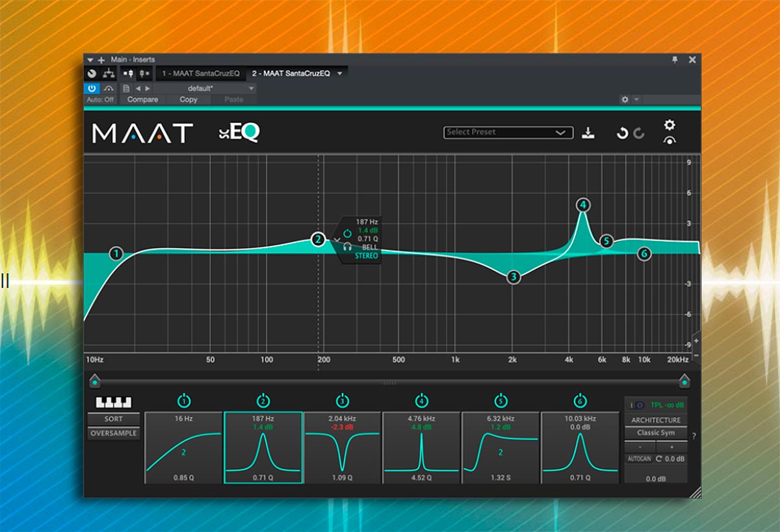Click the automation mode icon beside the power button
The height and width of the screenshot is (532, 780).
tap(109, 88)
